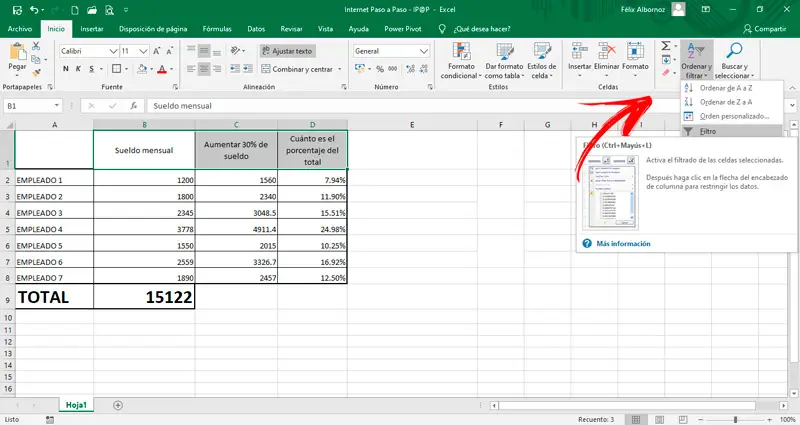The width and height of the screenshot is (800, 425).
Task: Toggle Ajustar texto wrap option
Action: click(288, 50)
